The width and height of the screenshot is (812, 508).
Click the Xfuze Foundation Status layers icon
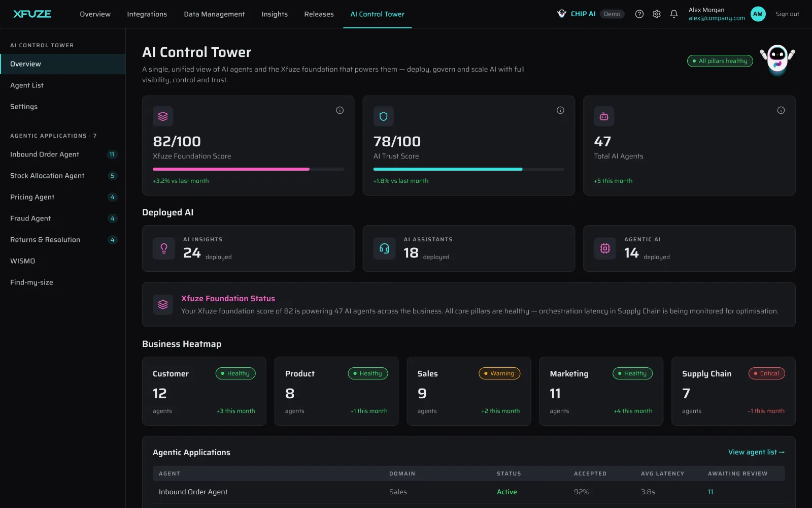click(163, 304)
